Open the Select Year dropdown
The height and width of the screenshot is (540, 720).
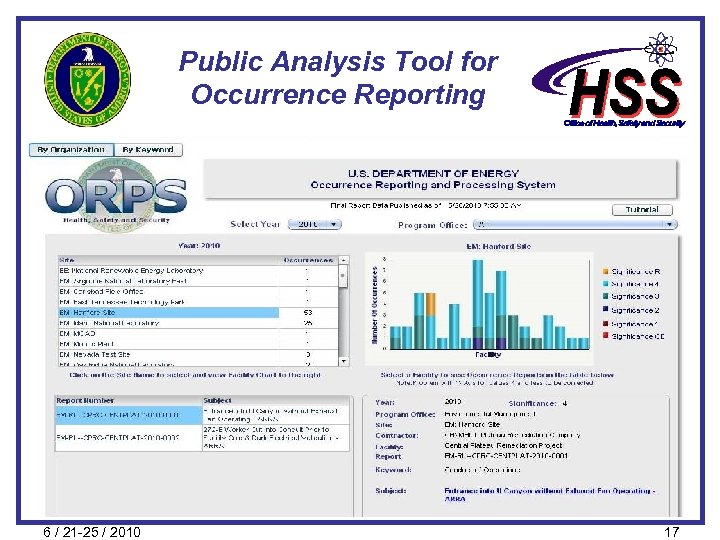315,224
